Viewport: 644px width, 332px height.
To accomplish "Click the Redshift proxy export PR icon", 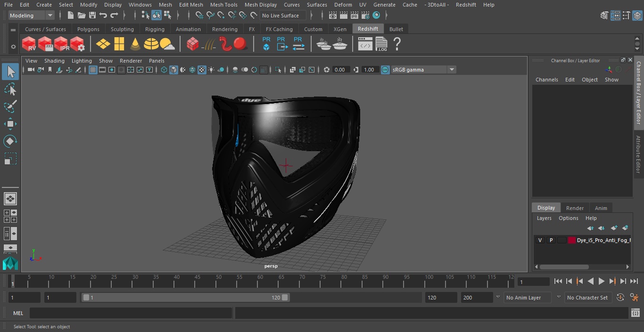I will click(x=281, y=44).
